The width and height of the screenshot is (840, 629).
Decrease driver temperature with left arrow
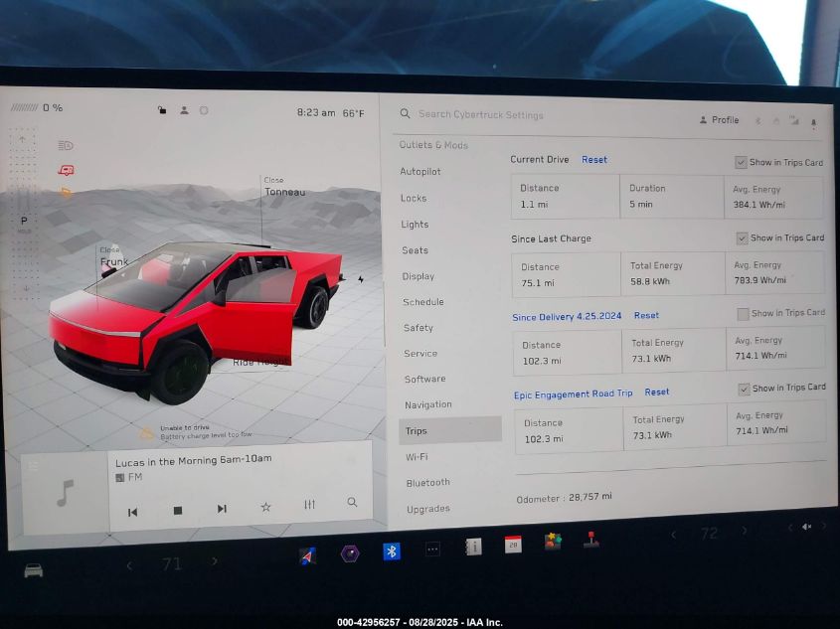[x=128, y=564]
